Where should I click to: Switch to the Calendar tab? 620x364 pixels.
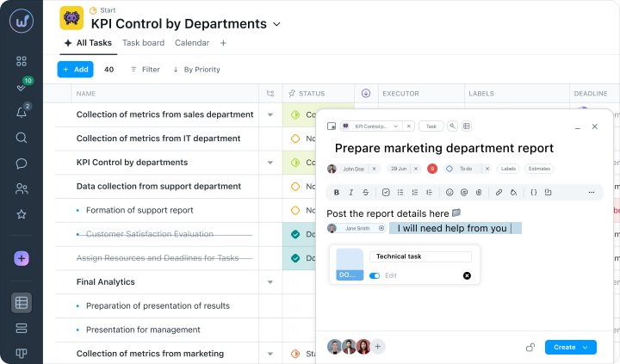[191, 43]
